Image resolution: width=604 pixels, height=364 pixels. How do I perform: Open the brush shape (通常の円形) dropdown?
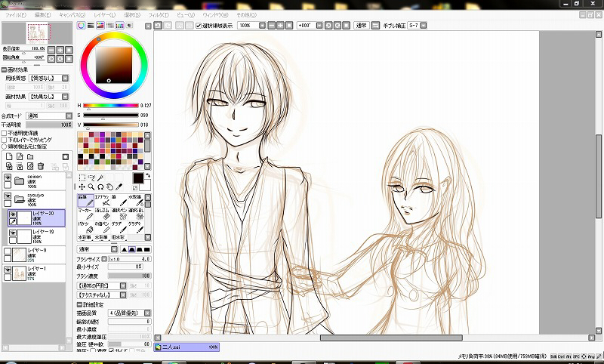(123, 285)
